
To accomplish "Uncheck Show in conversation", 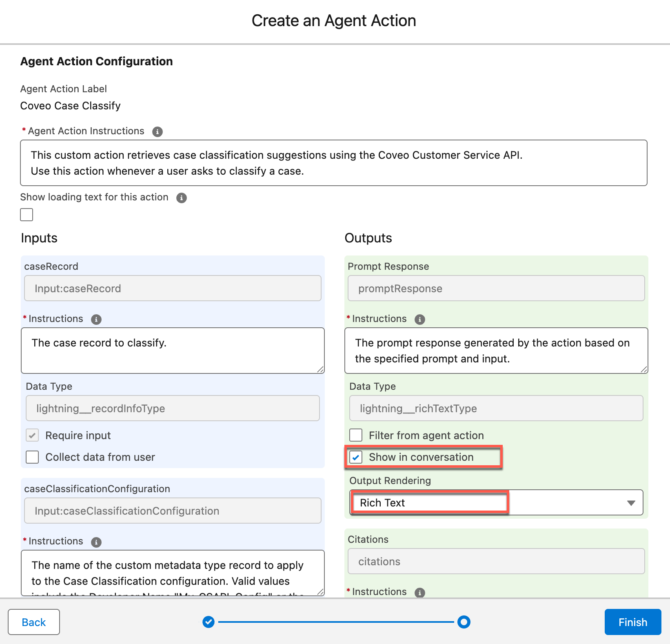I will click(356, 457).
